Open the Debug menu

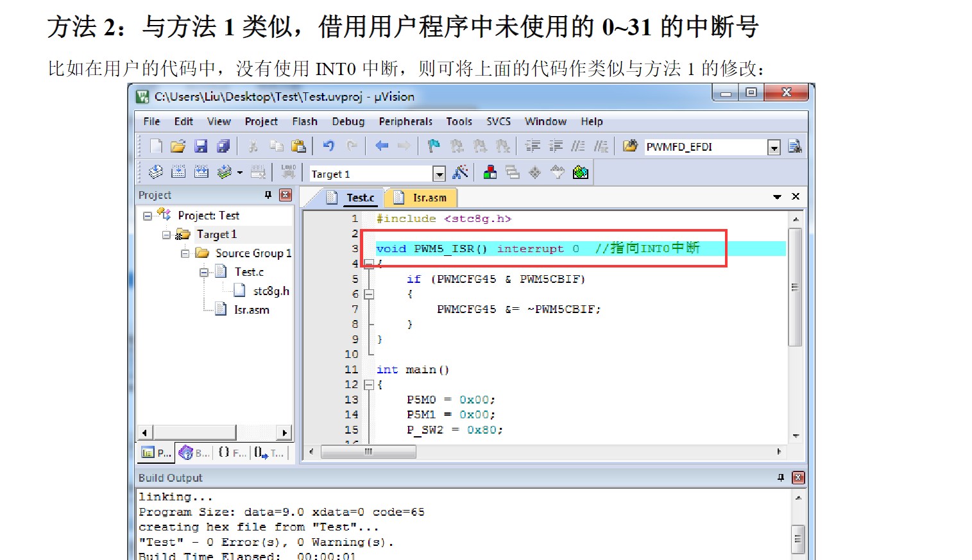pos(348,121)
